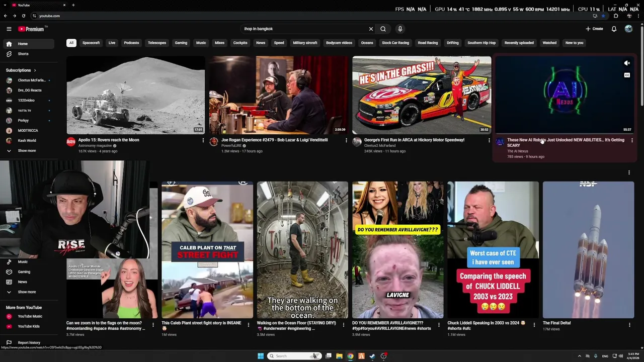The height and width of the screenshot is (362, 644).
Task: Select the Podcasts filter chip
Action: [x=131, y=43]
